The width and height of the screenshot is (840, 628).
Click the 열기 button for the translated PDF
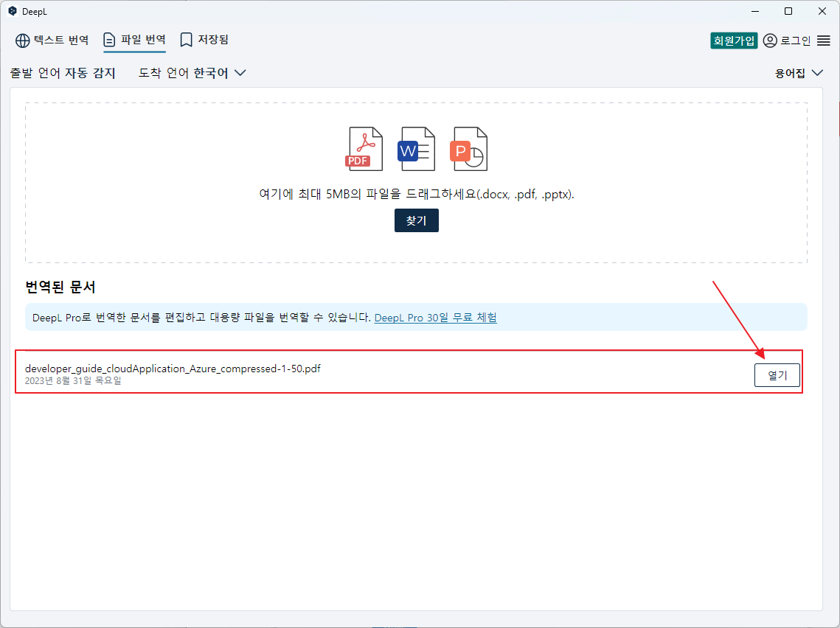coord(777,375)
